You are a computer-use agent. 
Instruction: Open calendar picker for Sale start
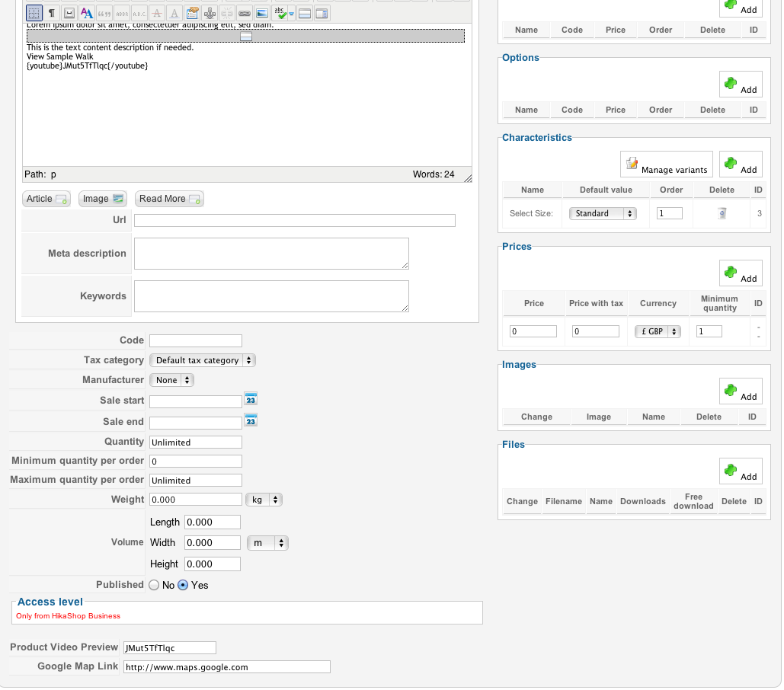click(x=251, y=400)
